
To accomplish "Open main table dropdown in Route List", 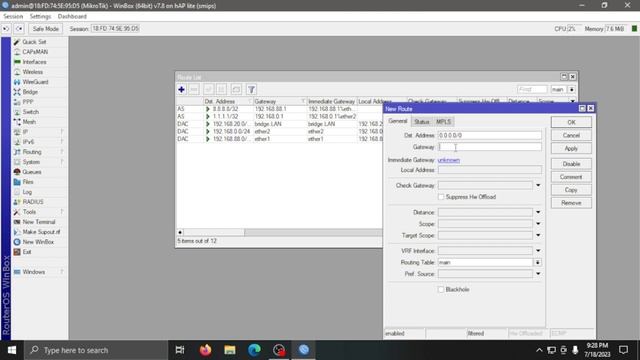I will coord(571,89).
